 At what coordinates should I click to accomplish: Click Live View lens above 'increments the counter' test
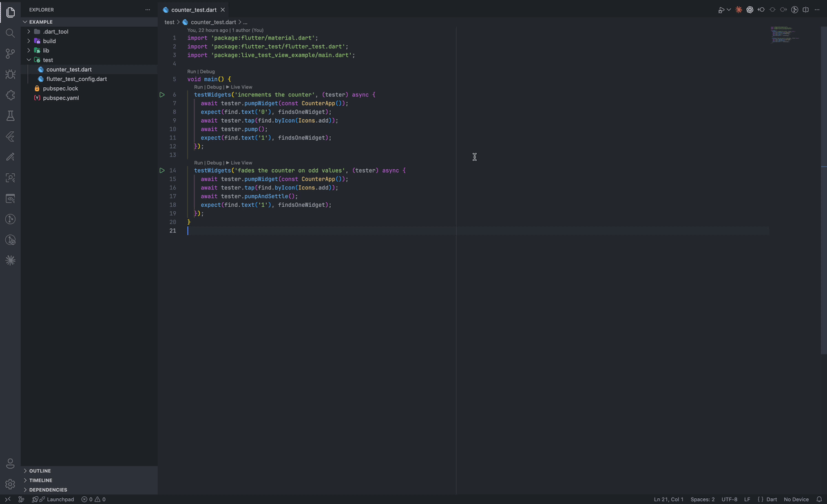click(x=239, y=87)
